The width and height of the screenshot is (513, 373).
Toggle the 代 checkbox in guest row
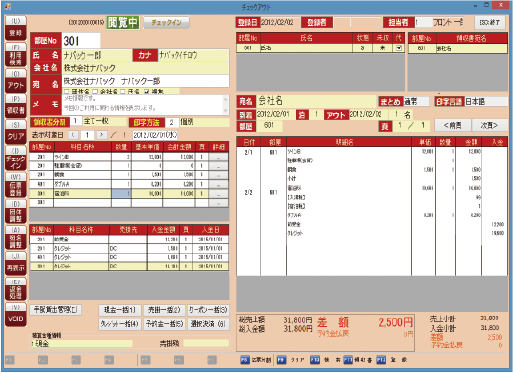pos(399,48)
